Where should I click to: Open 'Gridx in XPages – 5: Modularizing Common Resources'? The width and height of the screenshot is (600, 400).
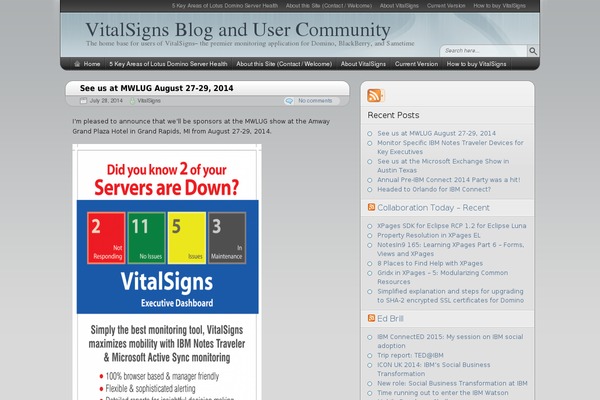(442, 277)
